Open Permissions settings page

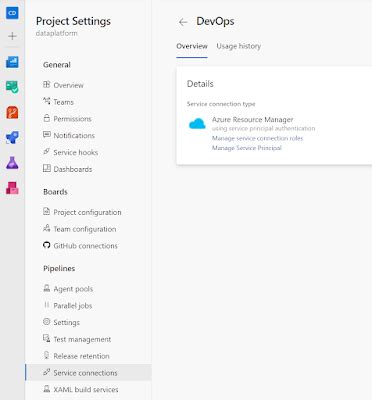(72, 119)
